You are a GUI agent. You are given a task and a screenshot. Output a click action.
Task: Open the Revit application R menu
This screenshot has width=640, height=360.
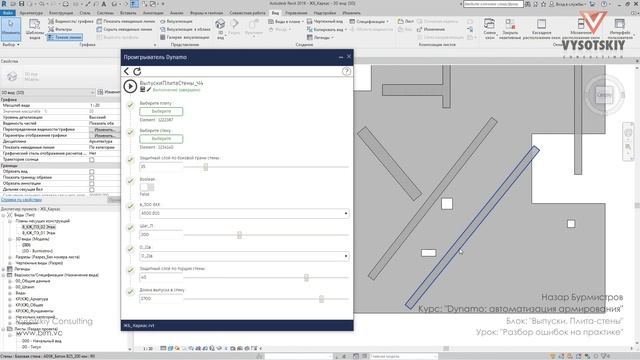(4, 4)
